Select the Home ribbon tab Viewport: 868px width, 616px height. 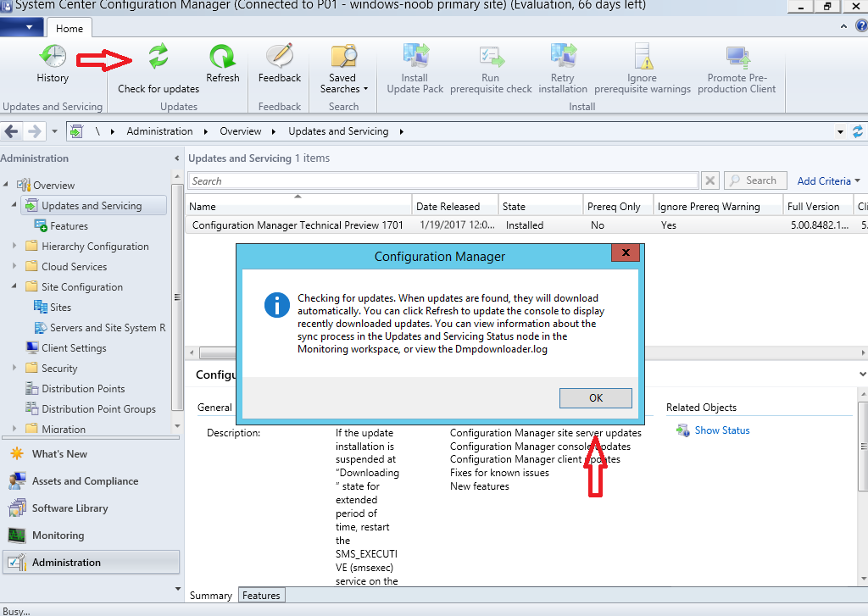point(70,28)
